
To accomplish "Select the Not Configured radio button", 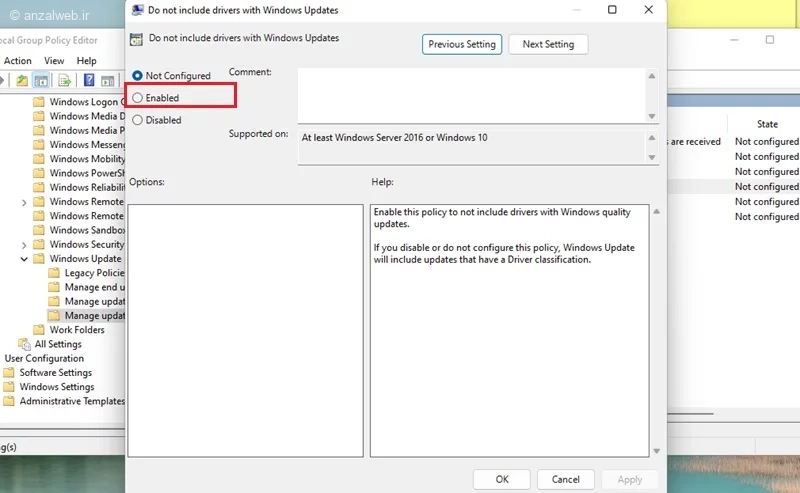I will pyautogui.click(x=138, y=76).
